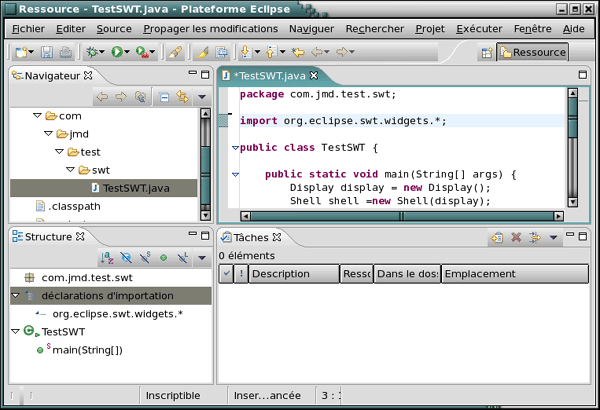Open the Fichier menu
This screenshot has width=600, height=410.
(x=28, y=29)
